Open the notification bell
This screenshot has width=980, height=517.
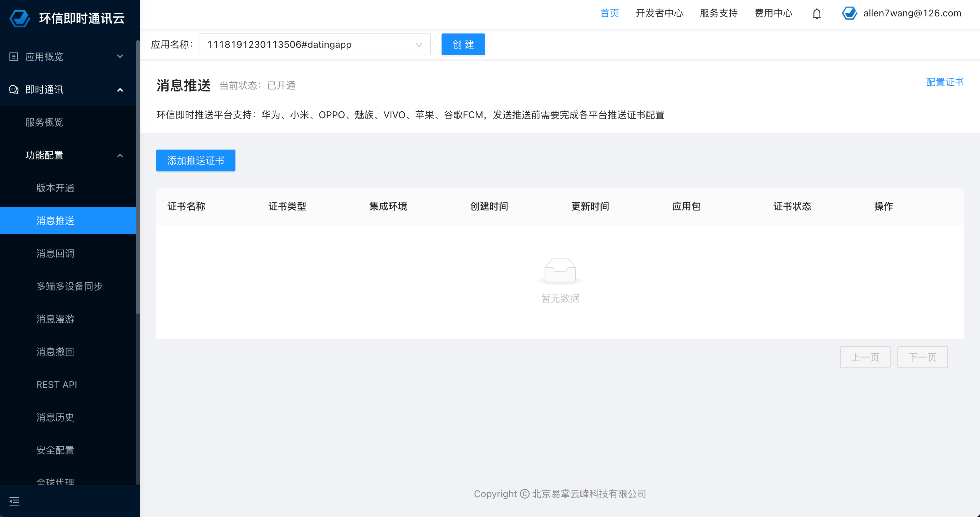click(817, 14)
